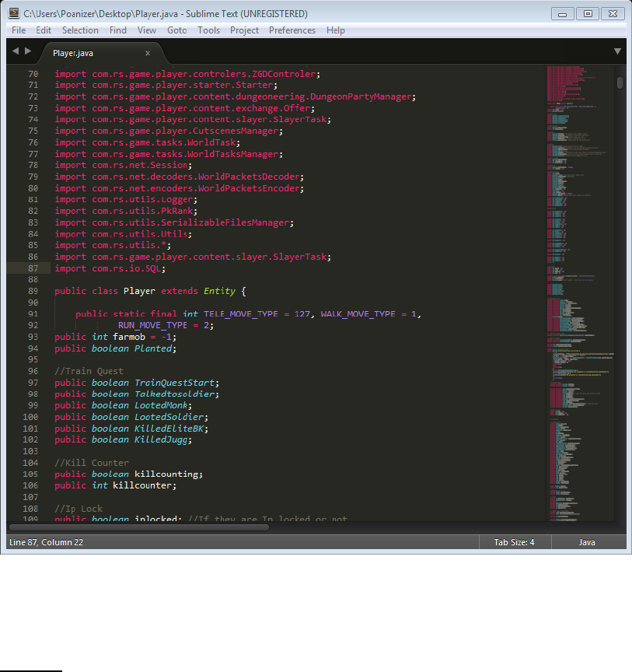This screenshot has height=672, width=632.
Task: Click the PkRank import line
Action: point(126,211)
